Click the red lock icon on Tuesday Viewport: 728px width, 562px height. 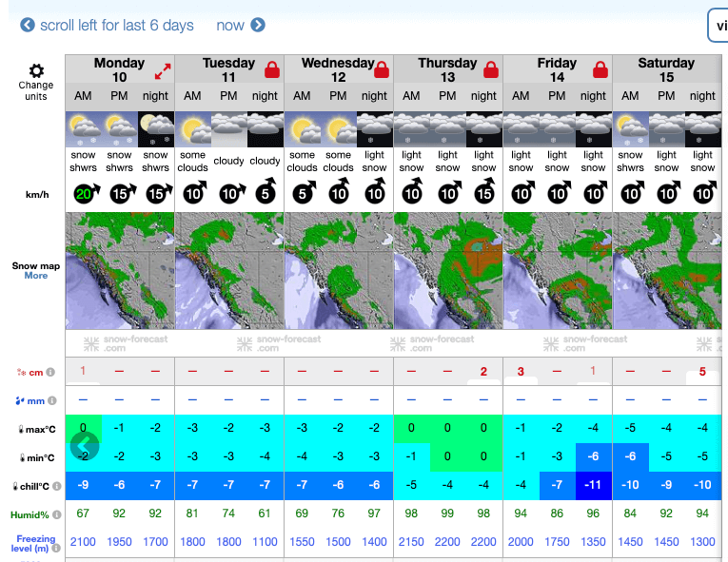272,69
